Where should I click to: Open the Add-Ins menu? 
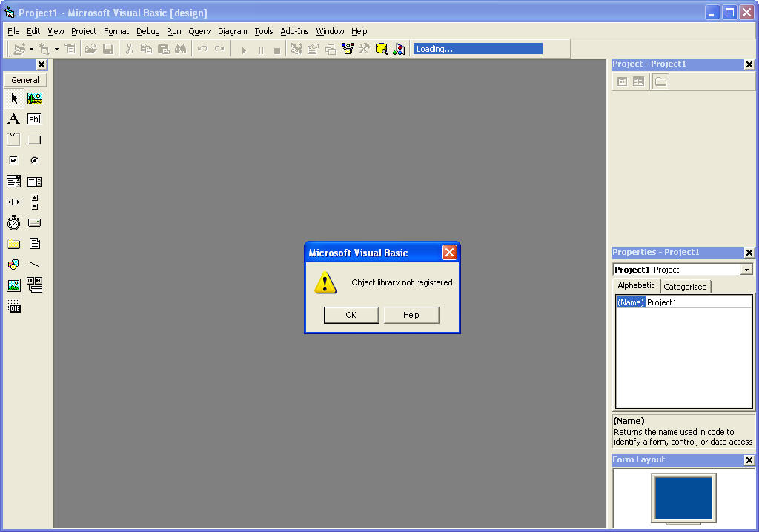click(x=294, y=31)
